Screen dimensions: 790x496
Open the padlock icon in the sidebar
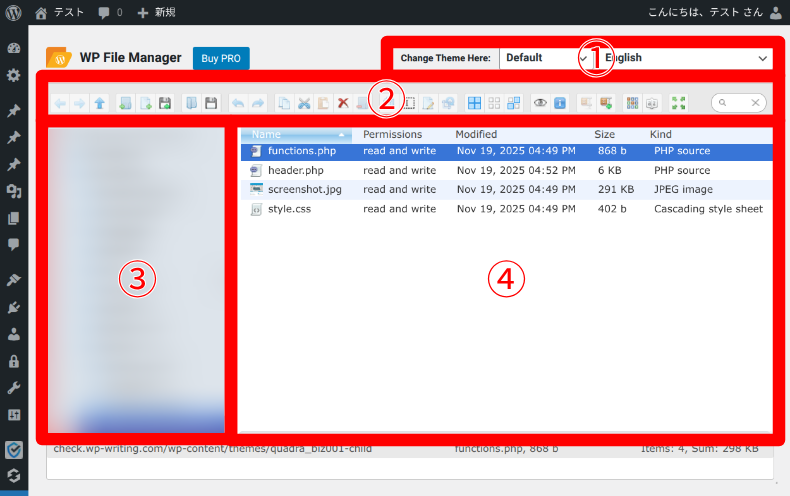pyautogui.click(x=14, y=361)
